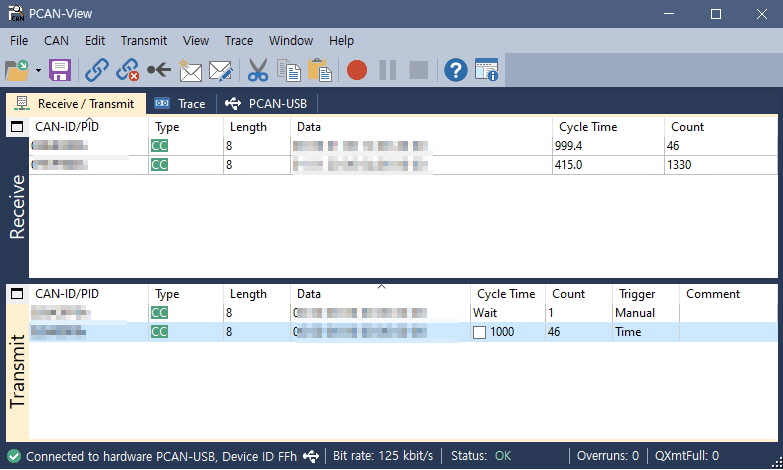Viewport: 783px width, 470px height.
Task: Copy with the two-pages icon
Action: click(289, 70)
